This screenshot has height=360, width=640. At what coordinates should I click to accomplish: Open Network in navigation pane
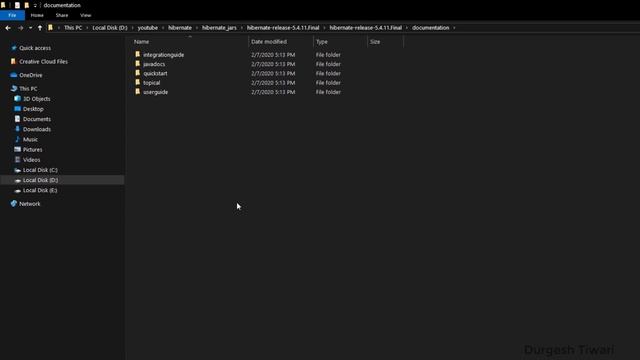29,204
